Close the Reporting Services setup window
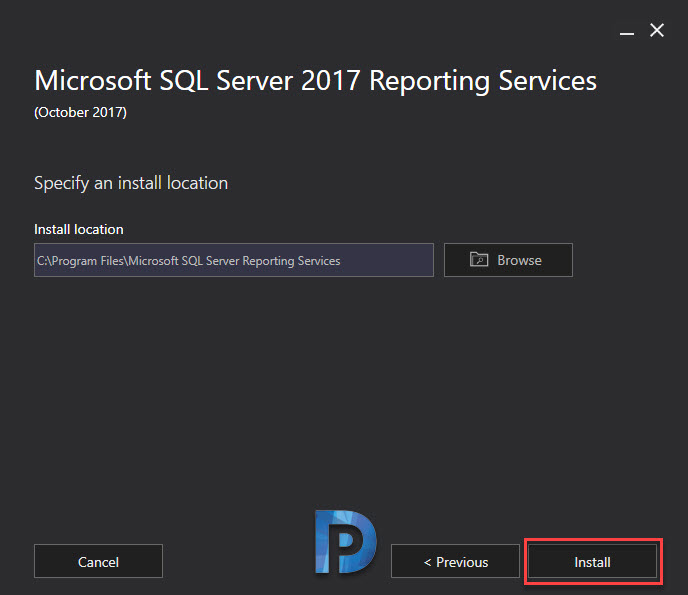 click(657, 30)
